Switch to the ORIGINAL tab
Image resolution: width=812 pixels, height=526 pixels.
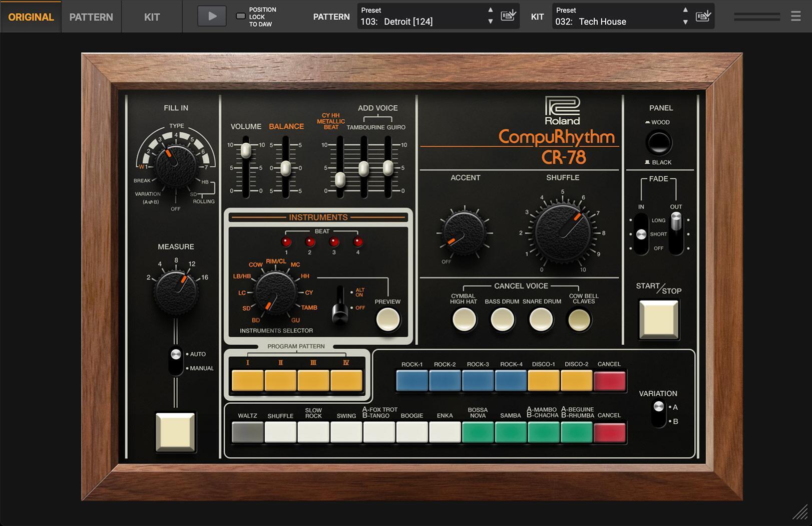[30, 17]
